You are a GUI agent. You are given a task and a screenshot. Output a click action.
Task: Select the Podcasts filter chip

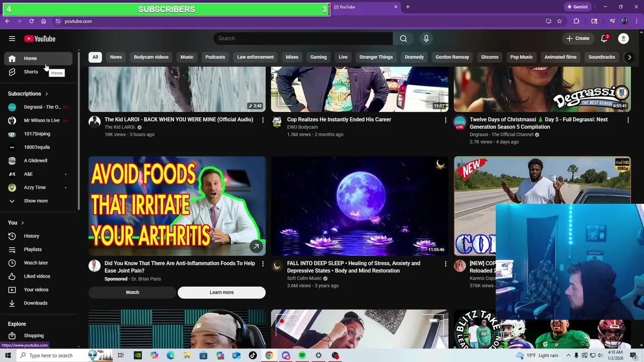[215, 57]
